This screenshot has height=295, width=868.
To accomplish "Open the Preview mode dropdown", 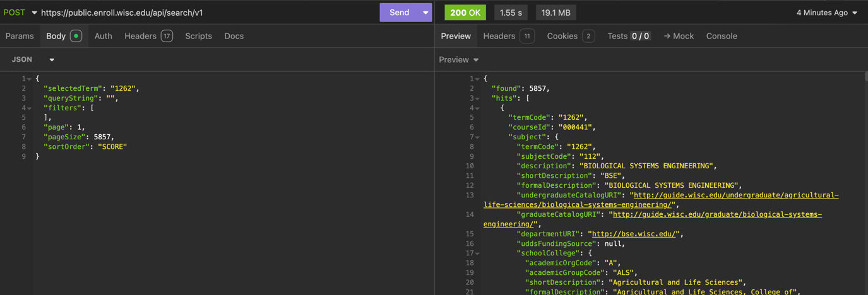I will [x=459, y=59].
